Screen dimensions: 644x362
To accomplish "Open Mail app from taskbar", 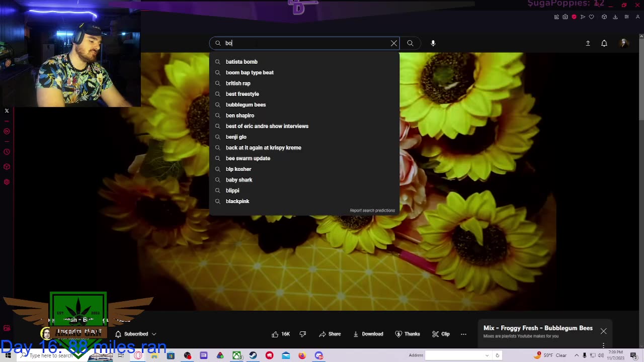I will click(286, 355).
